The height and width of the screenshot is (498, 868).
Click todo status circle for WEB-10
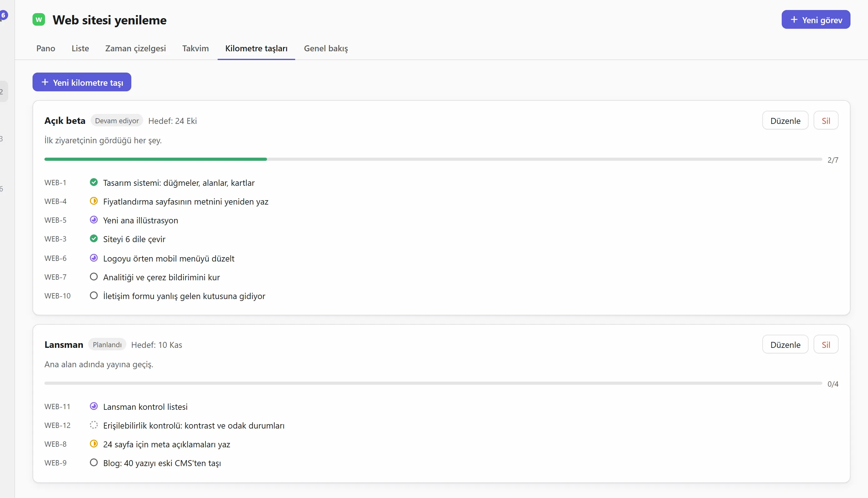click(x=94, y=296)
